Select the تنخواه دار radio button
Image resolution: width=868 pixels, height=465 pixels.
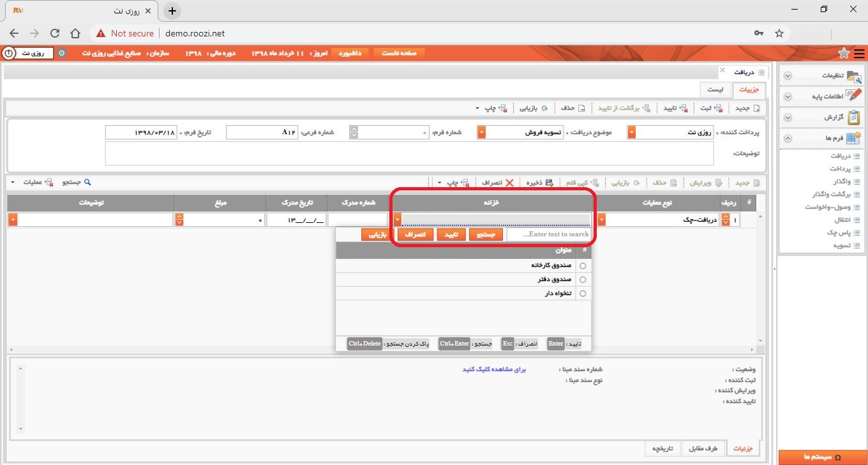(x=581, y=294)
